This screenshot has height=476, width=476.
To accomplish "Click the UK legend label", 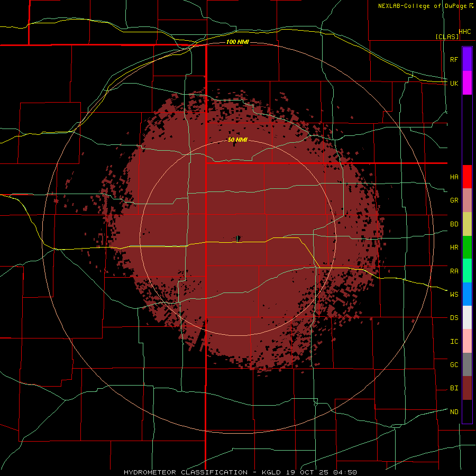I will coord(454,83).
